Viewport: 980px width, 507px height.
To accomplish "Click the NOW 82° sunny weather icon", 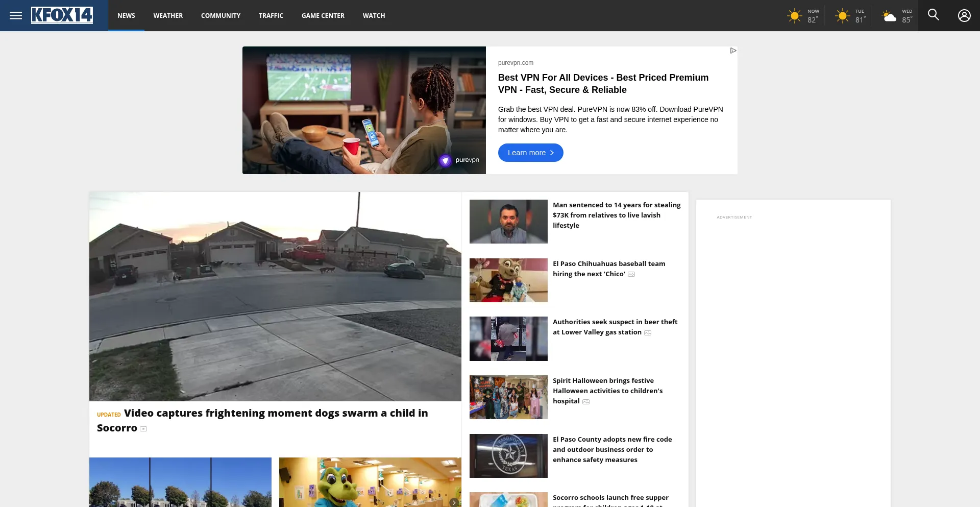I will click(x=794, y=16).
